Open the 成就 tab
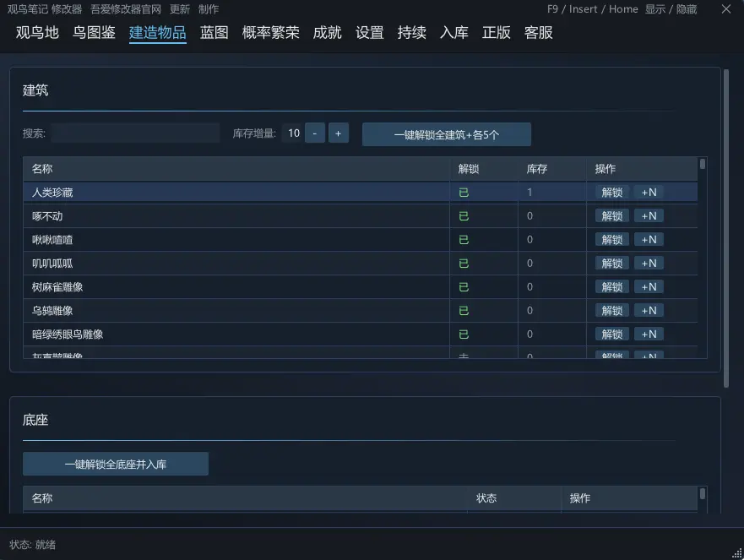The height and width of the screenshot is (560, 744). (x=327, y=32)
